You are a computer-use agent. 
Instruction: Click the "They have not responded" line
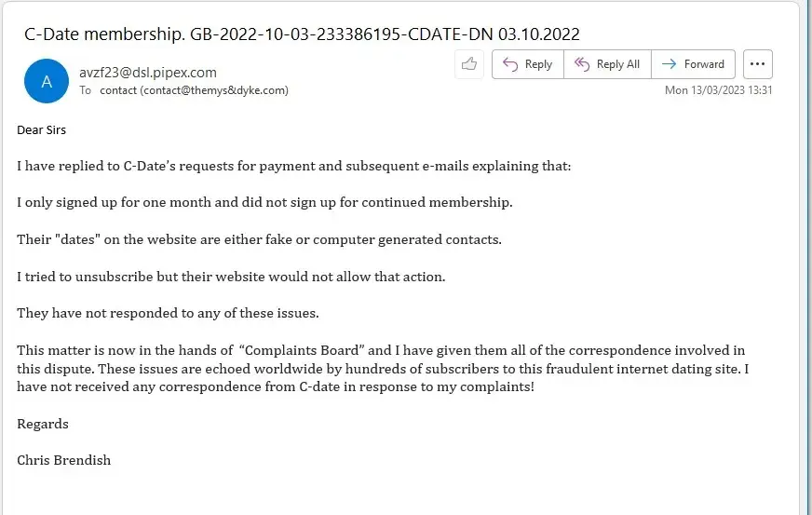[168, 313]
